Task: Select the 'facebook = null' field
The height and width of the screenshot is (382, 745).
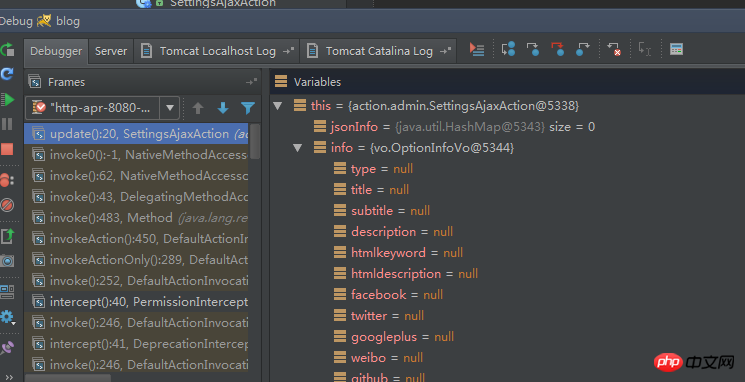Action: coord(388,295)
